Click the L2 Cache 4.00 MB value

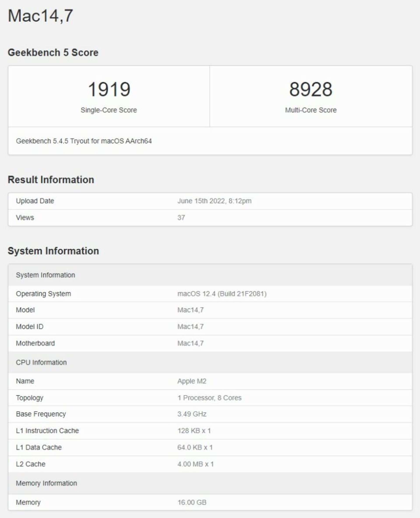coord(196,464)
